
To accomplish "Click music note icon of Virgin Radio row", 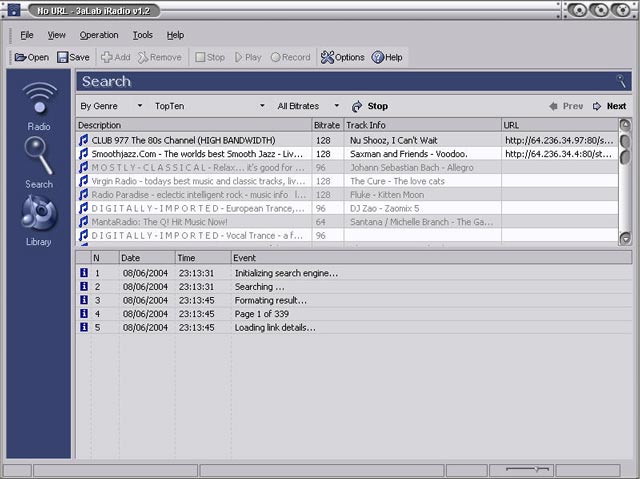I will coord(83,181).
